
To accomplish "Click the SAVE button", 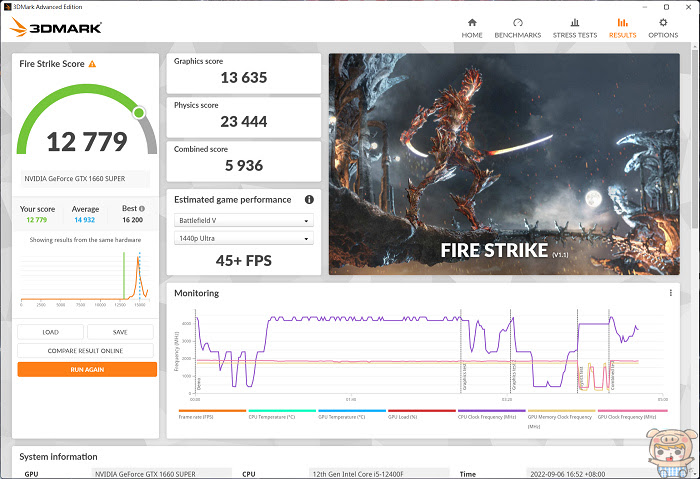I will 120,332.
